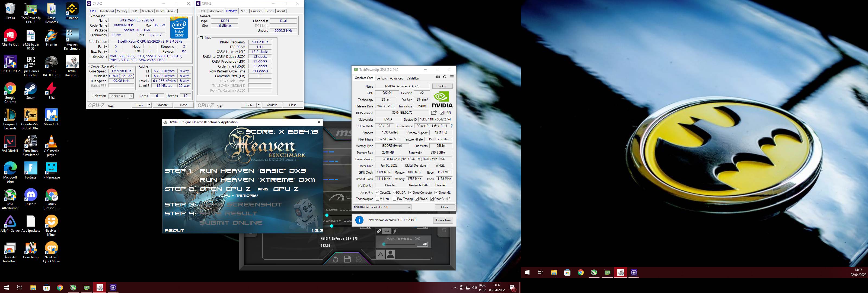Click Afterburner apply checkmark icon
This screenshot has height=293, width=868.
pos(359,259)
